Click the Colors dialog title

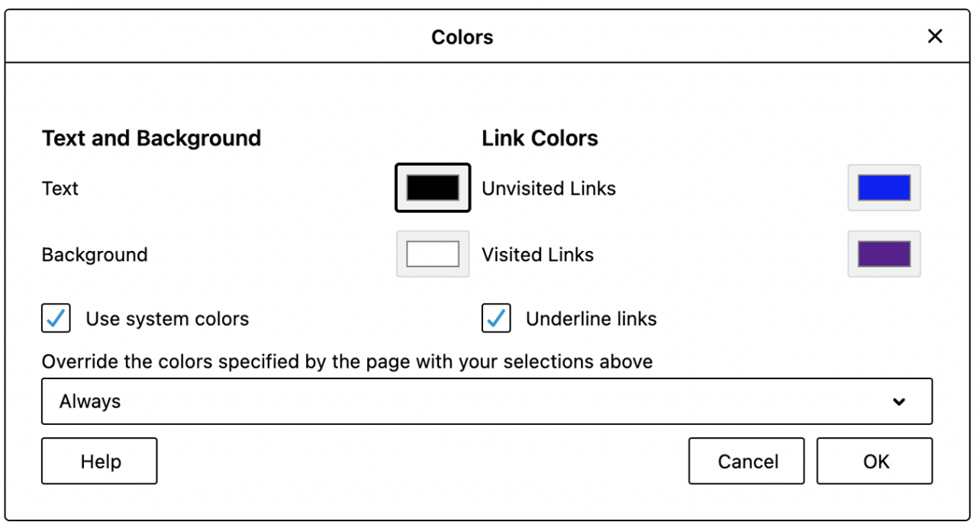463,36
